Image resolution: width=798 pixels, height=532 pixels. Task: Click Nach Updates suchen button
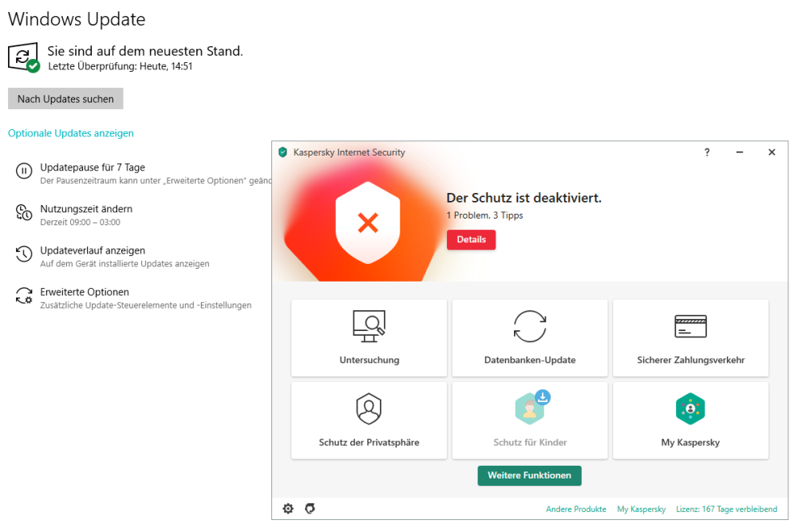pyautogui.click(x=65, y=99)
